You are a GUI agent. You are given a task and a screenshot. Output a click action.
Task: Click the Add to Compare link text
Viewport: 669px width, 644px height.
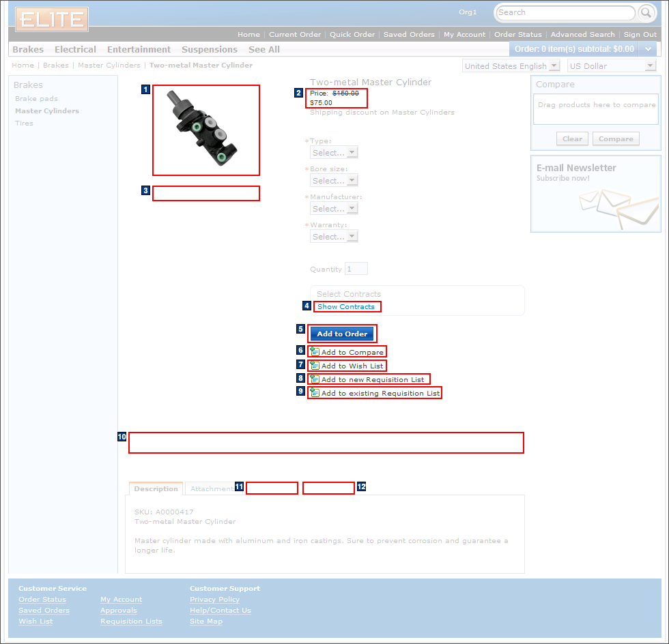tap(352, 352)
